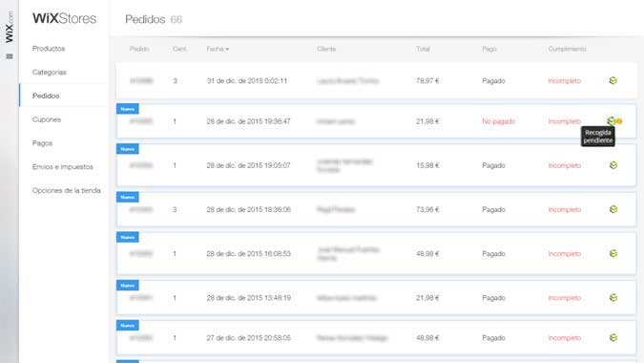The width and height of the screenshot is (644, 363).
Task: Open the hamburger menu icon in the Wix sidebar
Action: tap(10, 56)
